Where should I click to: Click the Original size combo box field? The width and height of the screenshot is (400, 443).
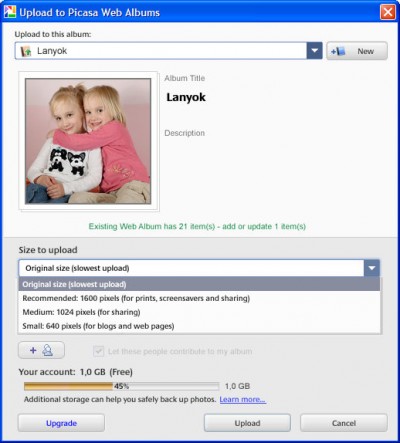pos(191,268)
